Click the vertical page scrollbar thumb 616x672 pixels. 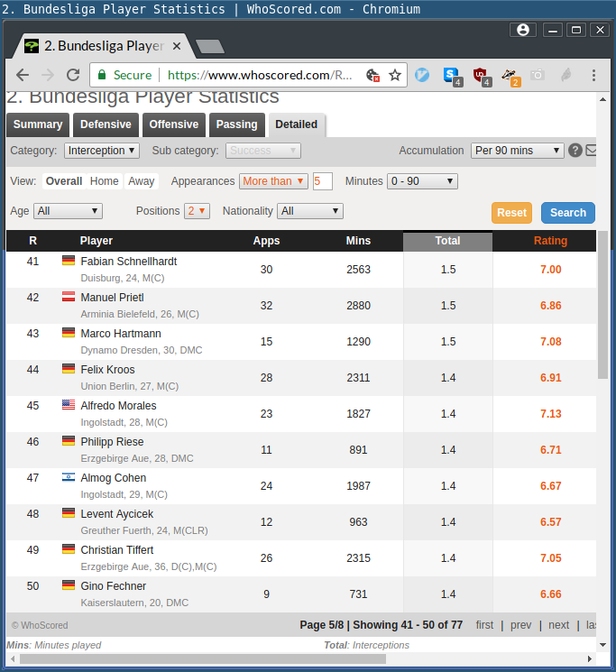(602, 305)
